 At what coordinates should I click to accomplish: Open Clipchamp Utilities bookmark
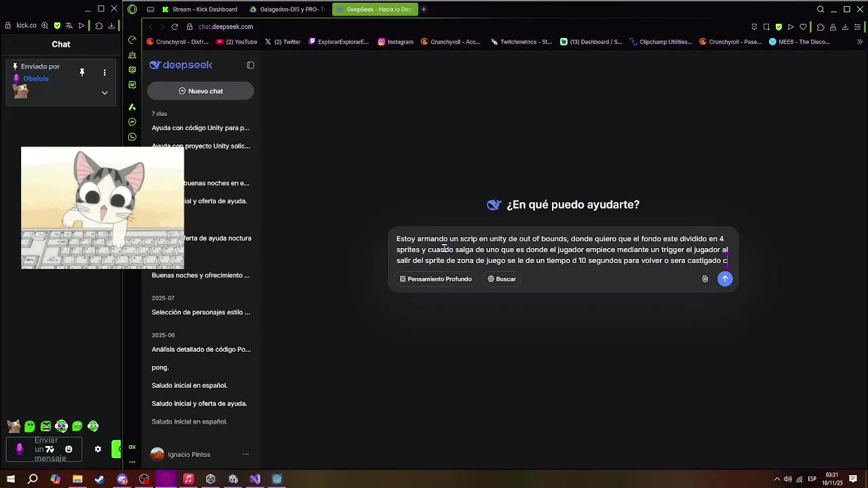coord(660,41)
